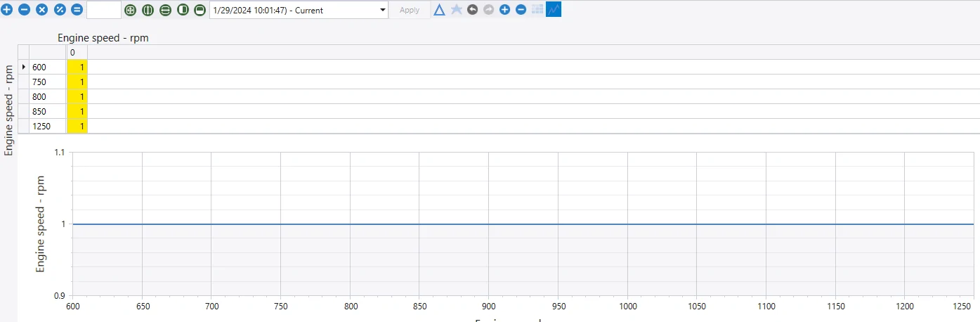Switch to the table grid view icon
The height and width of the screenshot is (322, 980).
point(537,10)
